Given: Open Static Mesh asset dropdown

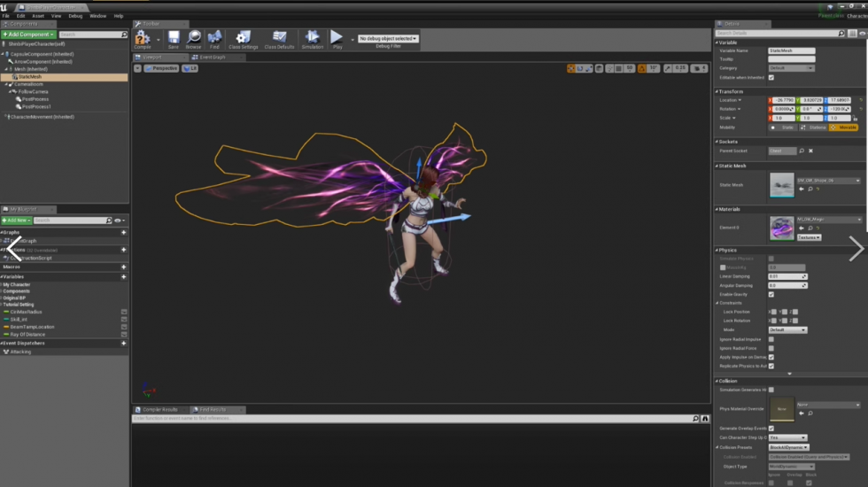Looking at the screenshot, I should point(829,181).
